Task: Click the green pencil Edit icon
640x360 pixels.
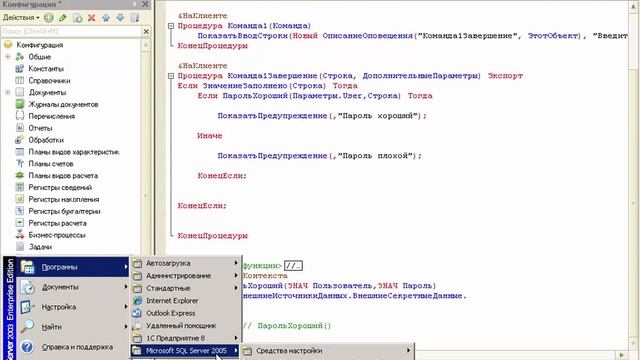Action: tap(62, 18)
